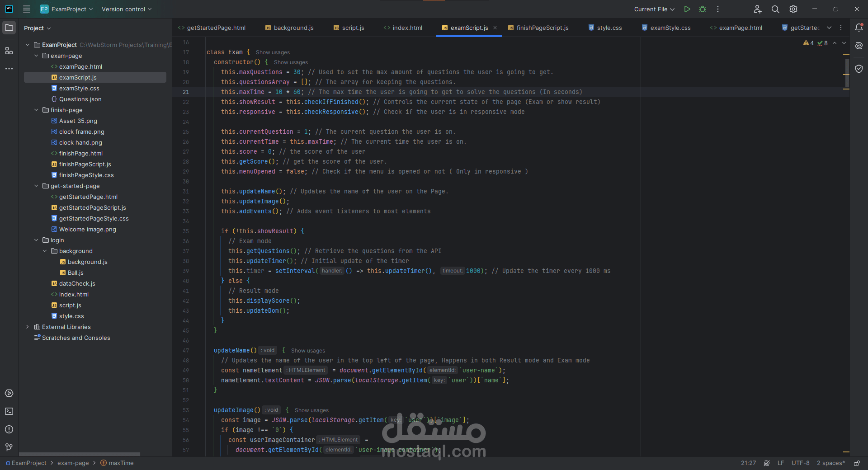Screen dimensions: 868x470
Task: Expand External Libraries node
Action: 28,327
